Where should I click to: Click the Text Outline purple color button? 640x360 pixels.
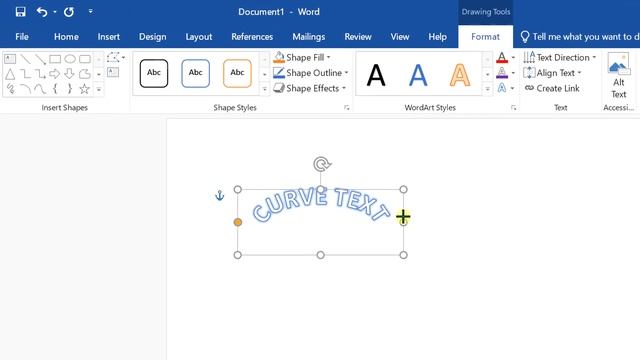[x=502, y=73]
